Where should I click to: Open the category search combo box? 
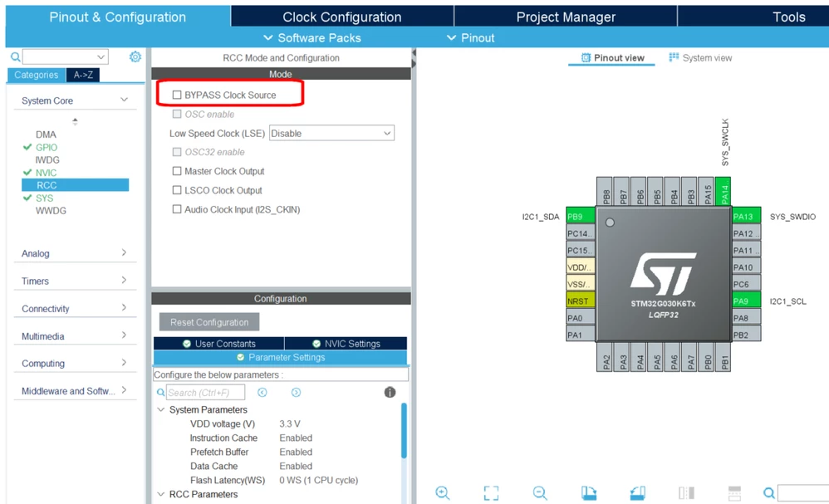66,56
